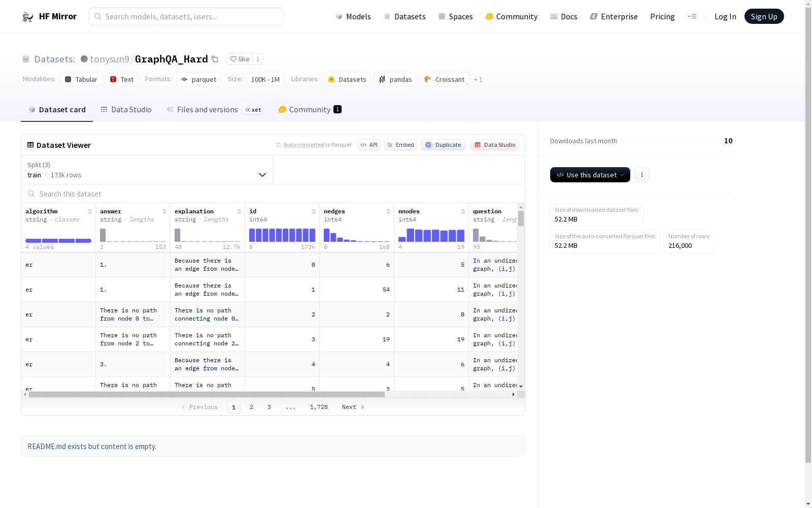Click the size 100K - 1M tag
812x508 pixels.
(265, 79)
